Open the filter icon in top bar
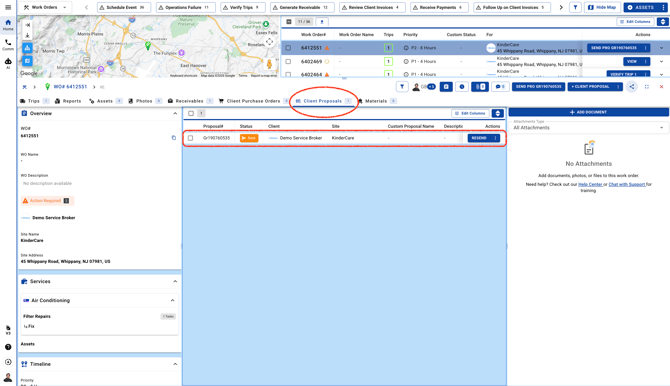This screenshot has width=670, height=386. tap(575, 7)
